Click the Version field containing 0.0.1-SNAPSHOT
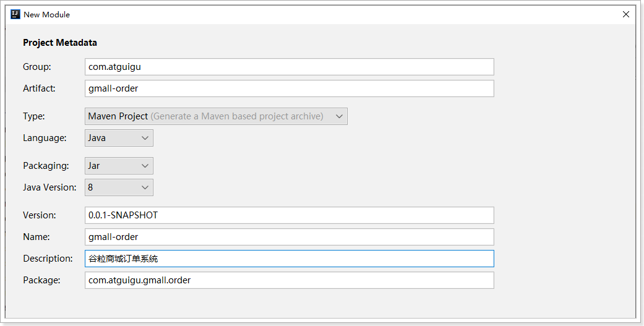The image size is (644, 326). (290, 215)
